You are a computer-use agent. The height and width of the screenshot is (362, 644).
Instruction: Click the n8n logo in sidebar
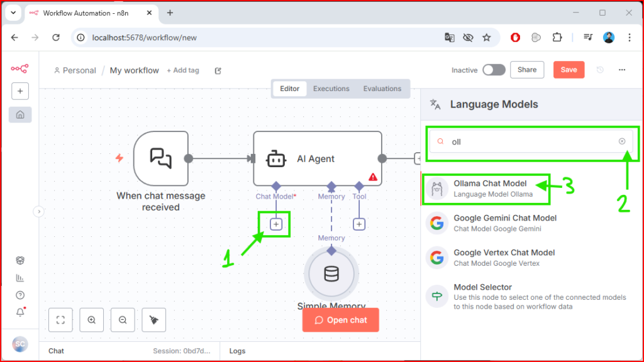pos(19,69)
